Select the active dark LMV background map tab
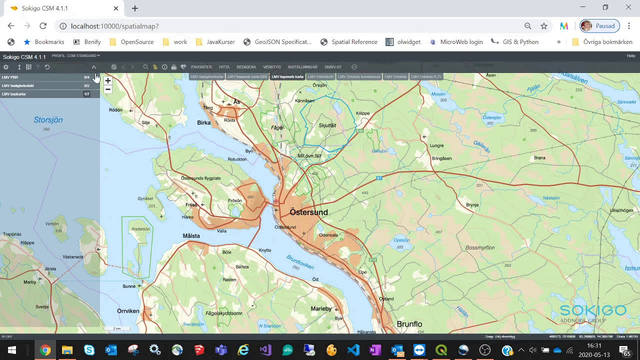 pos(287,77)
